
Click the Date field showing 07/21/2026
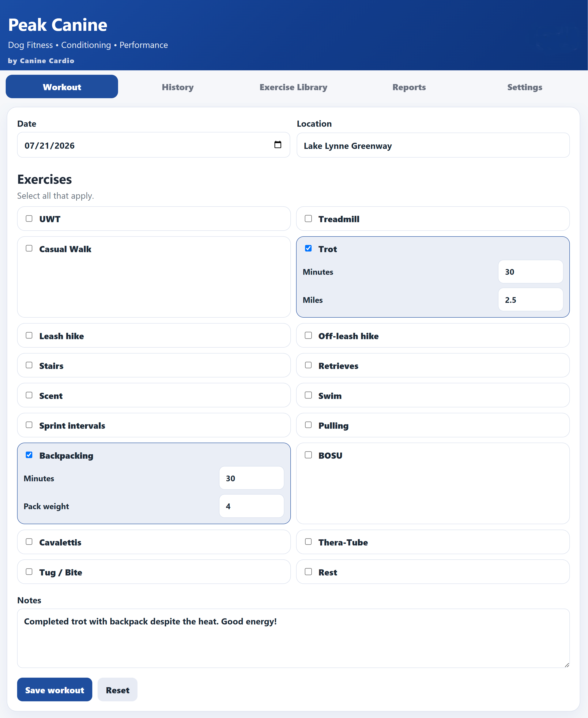pyautogui.click(x=153, y=145)
